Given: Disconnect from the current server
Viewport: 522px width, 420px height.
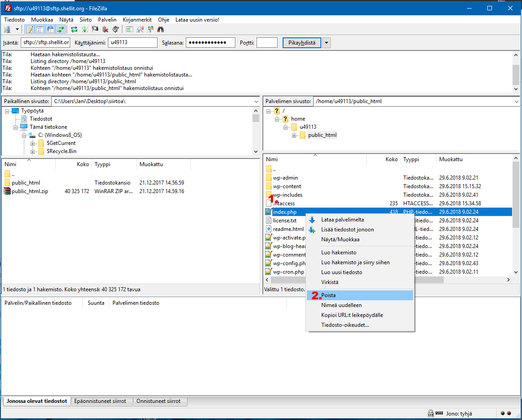Looking at the screenshot, I should point(105,29).
